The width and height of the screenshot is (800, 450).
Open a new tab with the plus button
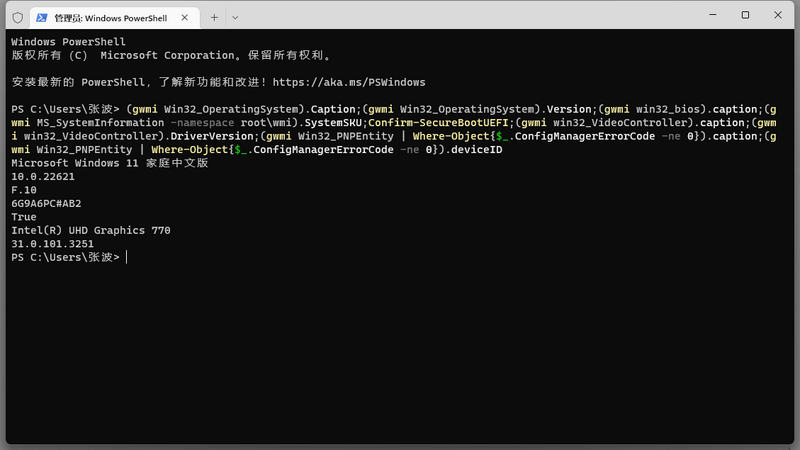(214, 18)
